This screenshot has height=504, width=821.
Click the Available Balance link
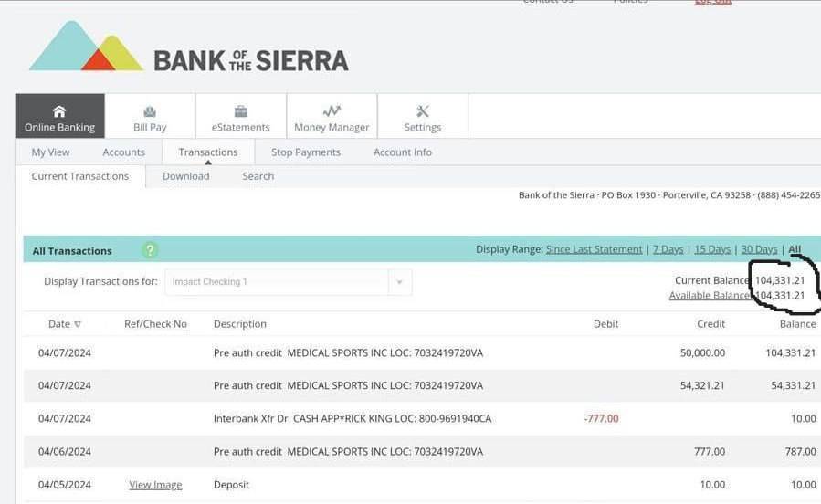coord(710,296)
